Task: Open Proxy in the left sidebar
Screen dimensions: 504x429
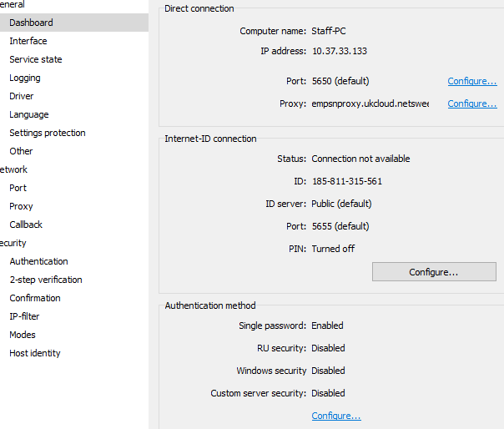Action: click(22, 206)
